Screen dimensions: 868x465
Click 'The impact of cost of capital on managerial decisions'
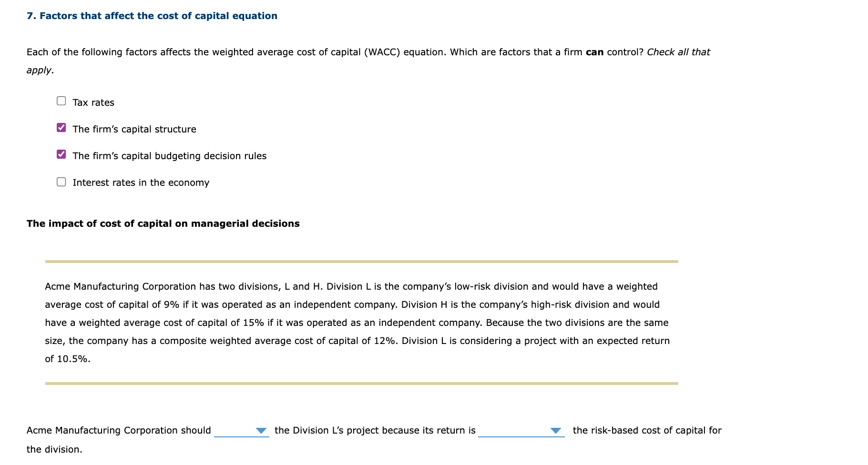coord(163,223)
